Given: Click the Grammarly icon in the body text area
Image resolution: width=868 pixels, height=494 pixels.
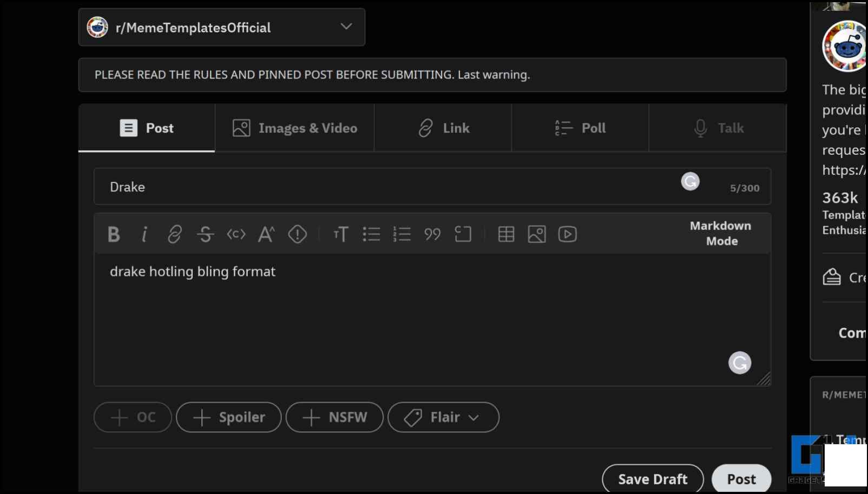Looking at the screenshot, I should (739, 363).
